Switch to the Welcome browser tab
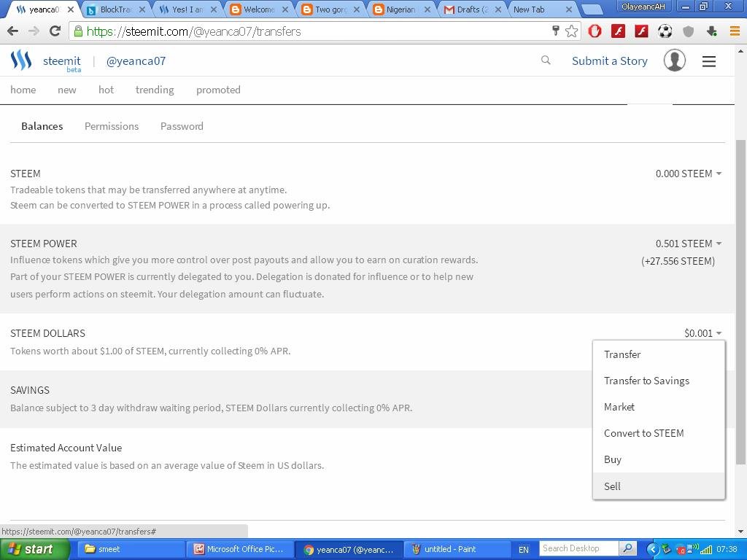This screenshot has height=560, width=747. tap(259, 9)
